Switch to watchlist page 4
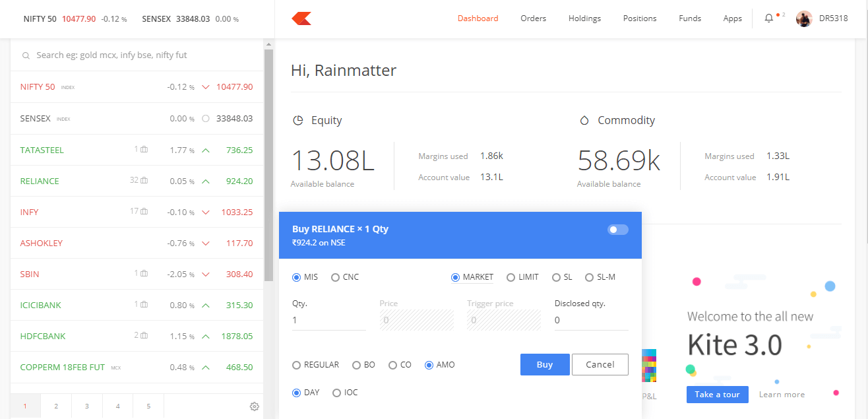This screenshot has height=419, width=868. (118, 406)
